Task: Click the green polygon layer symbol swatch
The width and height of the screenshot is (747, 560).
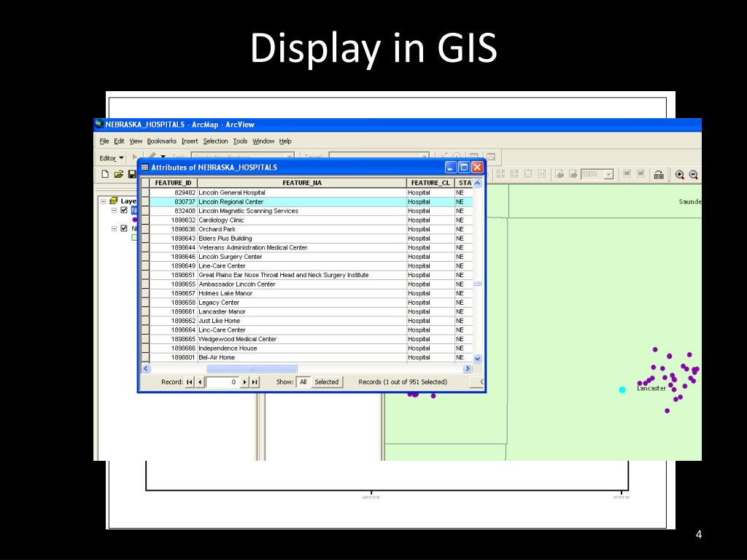Action: (134, 237)
